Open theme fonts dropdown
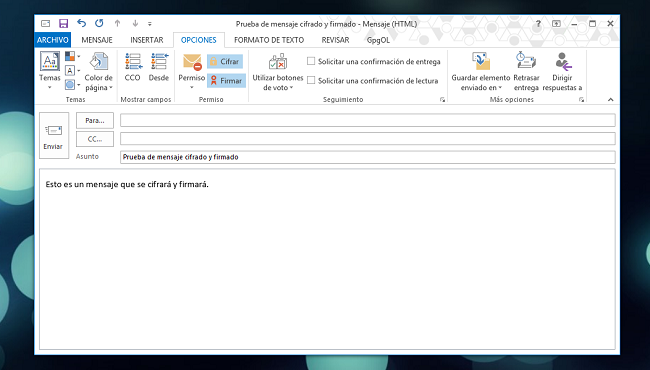The height and width of the screenshot is (370, 650). (x=73, y=70)
